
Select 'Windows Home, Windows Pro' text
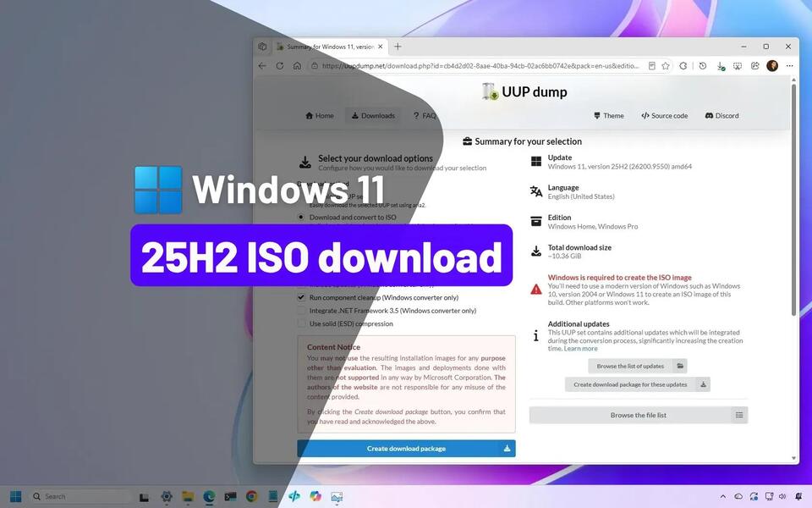point(593,227)
